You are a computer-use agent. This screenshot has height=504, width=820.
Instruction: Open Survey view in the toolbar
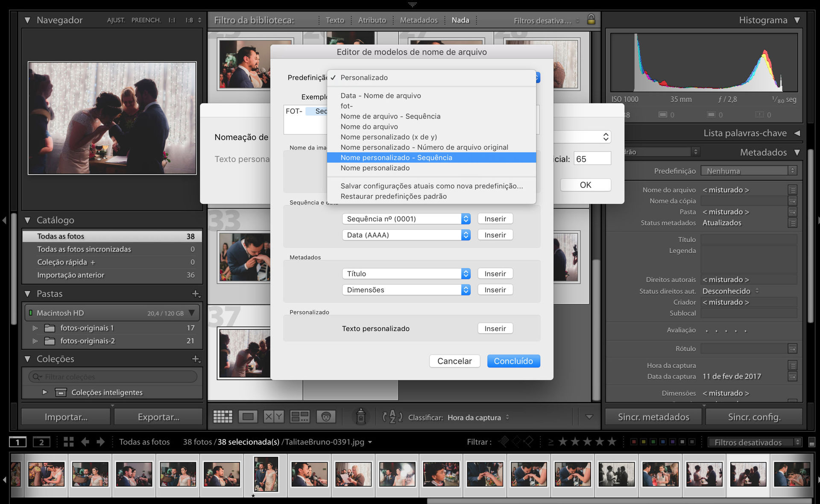pyautogui.click(x=300, y=417)
